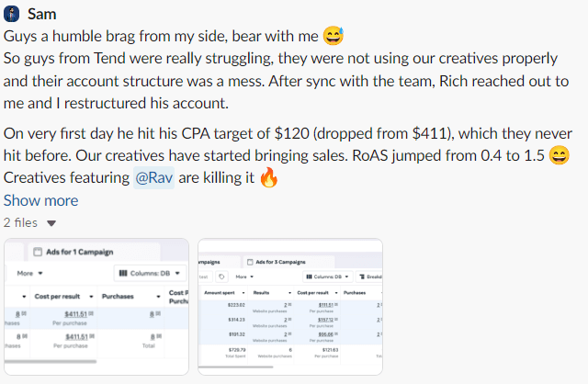
Task: Click the tag icon in the second screenshot
Action: (221, 277)
